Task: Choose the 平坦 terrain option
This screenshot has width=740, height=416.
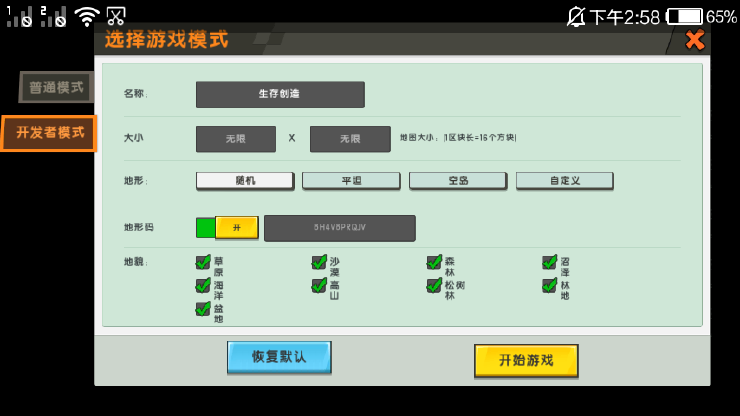Action: click(351, 181)
